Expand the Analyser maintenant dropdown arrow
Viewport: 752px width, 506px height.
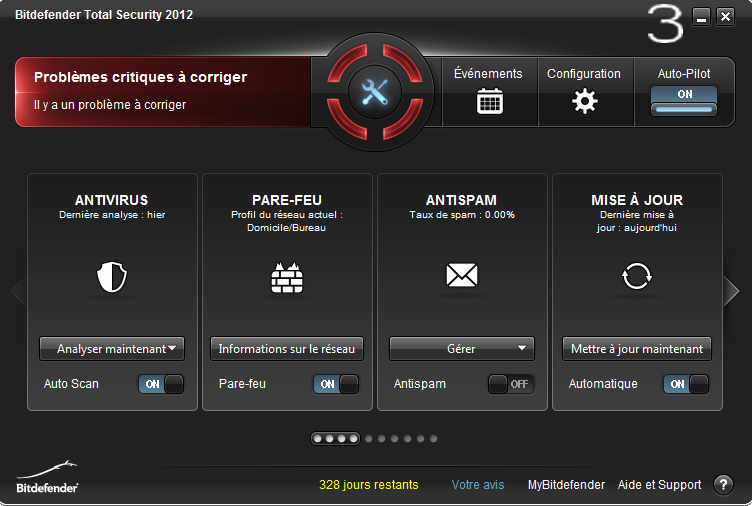coord(172,348)
